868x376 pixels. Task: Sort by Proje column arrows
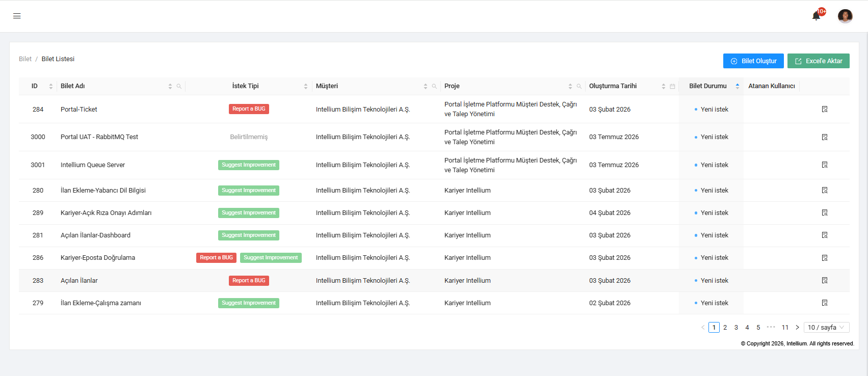pos(570,86)
